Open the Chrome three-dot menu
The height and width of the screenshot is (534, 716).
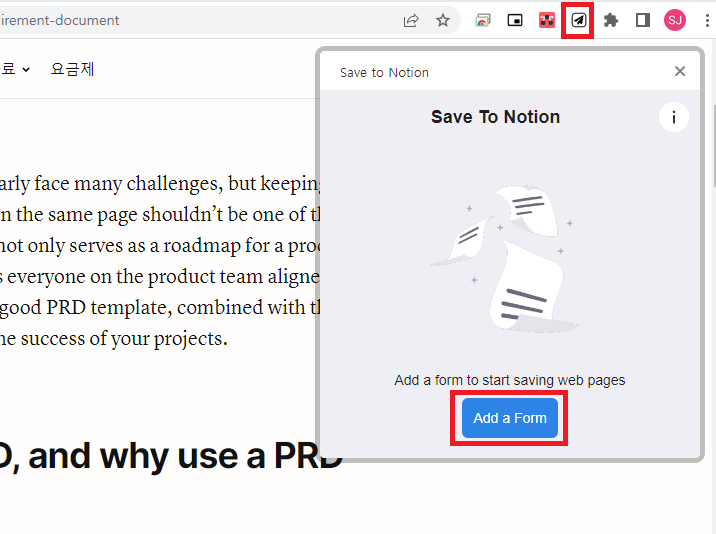point(707,20)
